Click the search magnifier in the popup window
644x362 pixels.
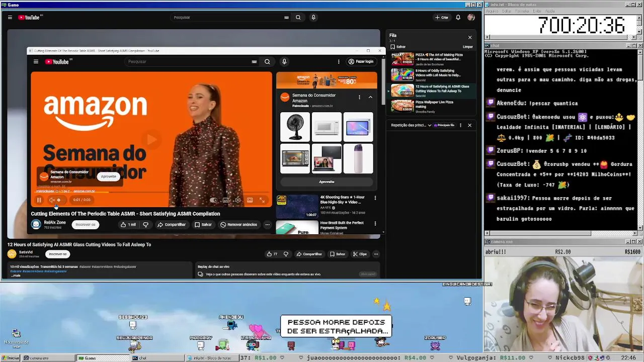pos(267,62)
